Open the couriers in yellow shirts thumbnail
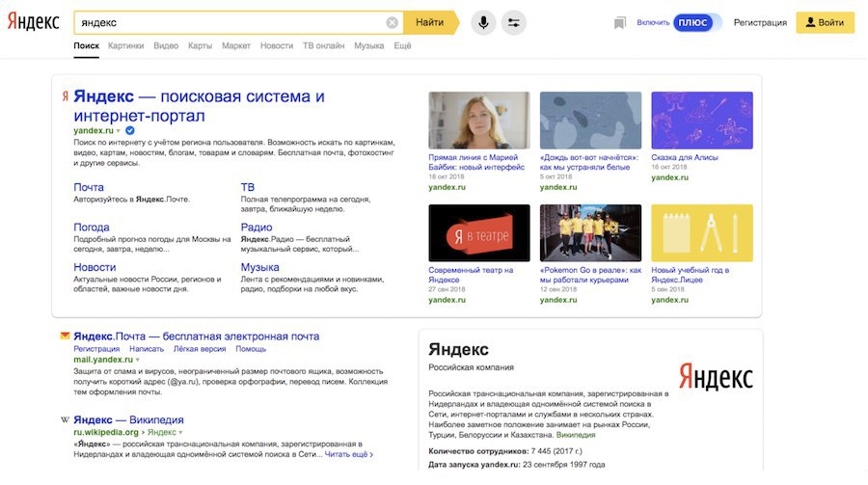This screenshot has height=485, width=868. click(x=590, y=233)
